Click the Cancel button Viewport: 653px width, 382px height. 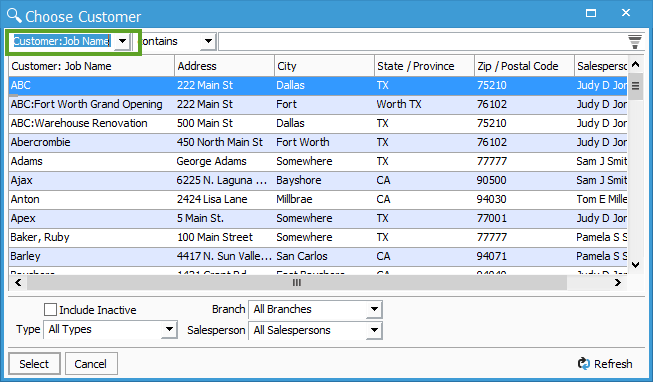(91, 364)
